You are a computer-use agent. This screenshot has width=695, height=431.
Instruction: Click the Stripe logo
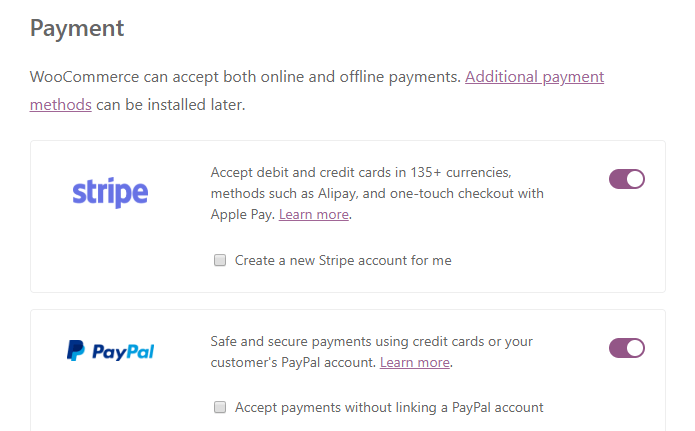click(x=110, y=192)
